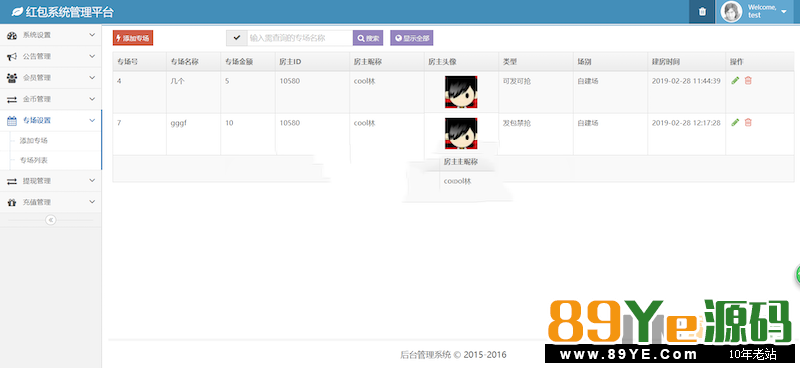Click the 2019-02-28 12:17:28 timestamp

(686, 123)
